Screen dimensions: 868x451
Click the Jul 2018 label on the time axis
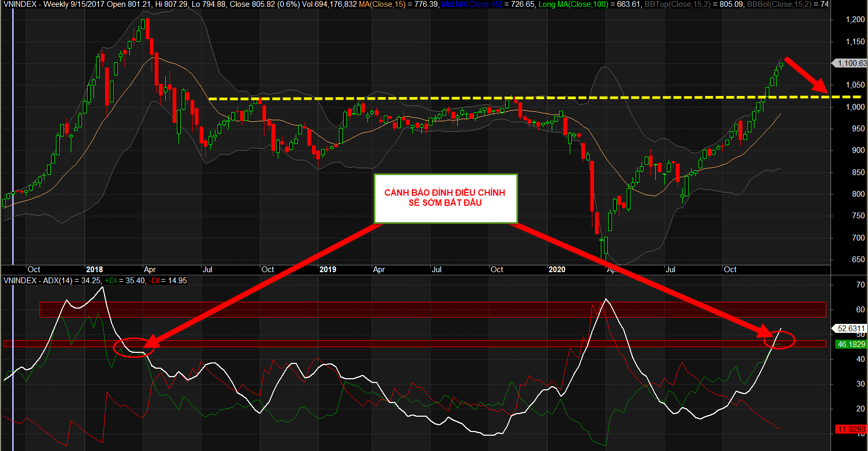click(207, 270)
